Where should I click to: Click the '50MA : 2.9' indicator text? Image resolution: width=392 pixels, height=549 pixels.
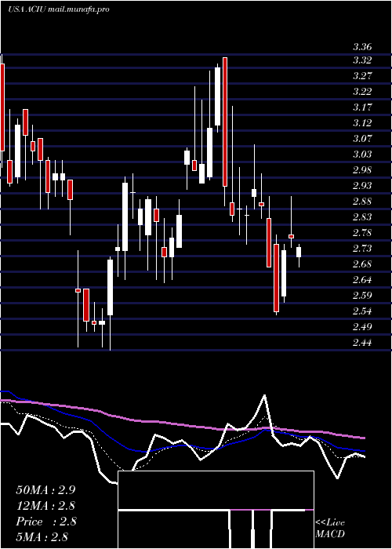(45, 490)
